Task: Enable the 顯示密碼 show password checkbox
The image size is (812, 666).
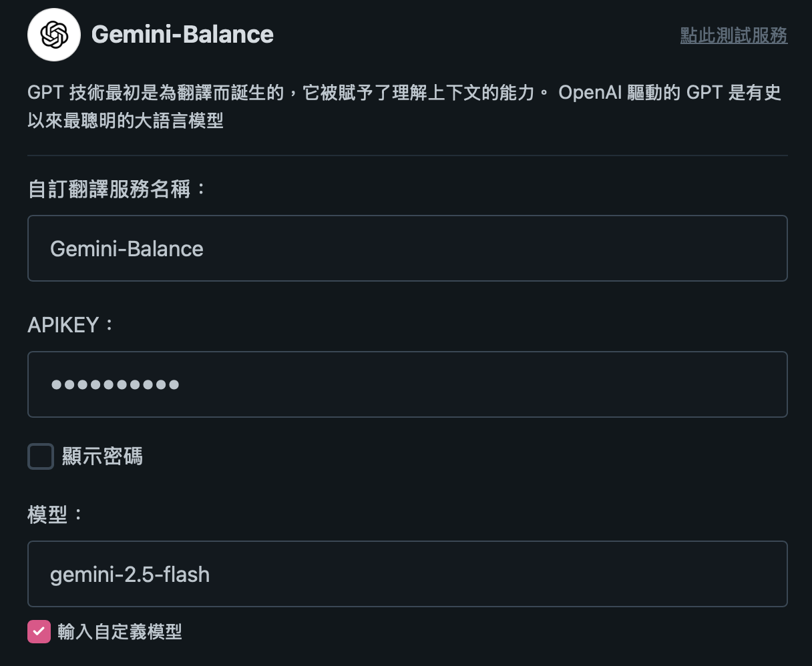Action: coord(41,456)
